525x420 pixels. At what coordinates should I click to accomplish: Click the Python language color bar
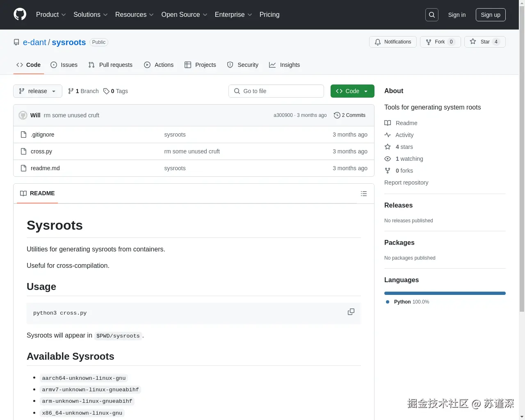tap(445, 293)
